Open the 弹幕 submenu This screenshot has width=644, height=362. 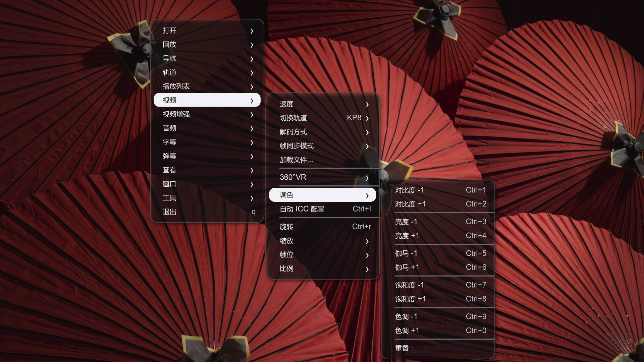coord(207,156)
